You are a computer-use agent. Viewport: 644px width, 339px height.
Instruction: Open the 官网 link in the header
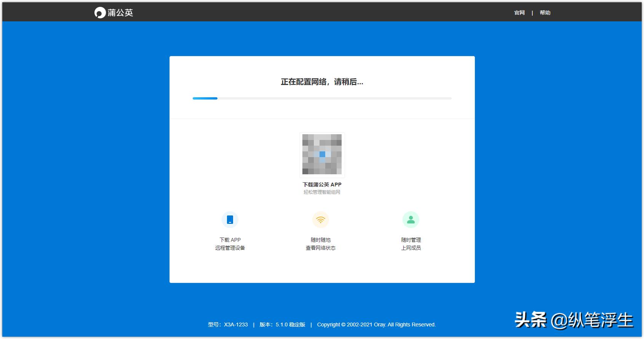(x=519, y=13)
